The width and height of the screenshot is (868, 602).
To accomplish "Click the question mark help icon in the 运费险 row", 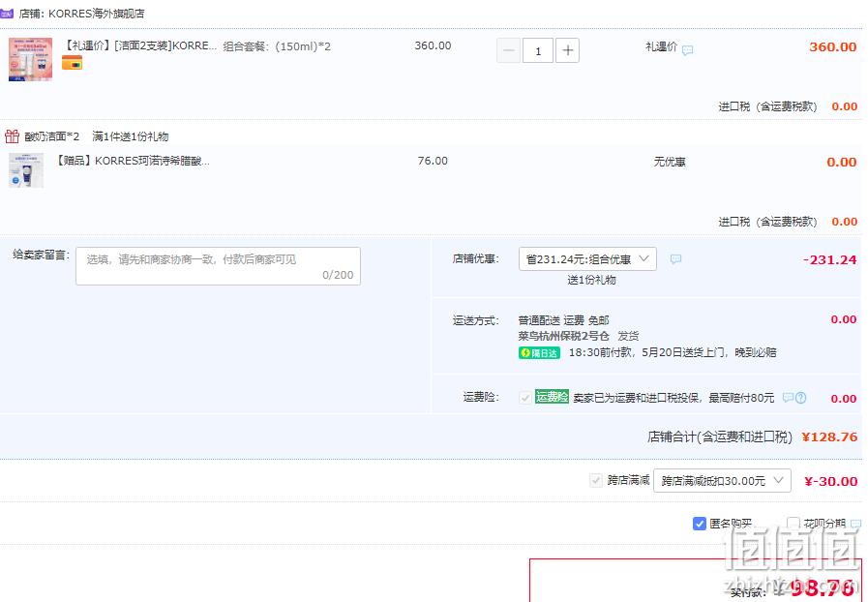I will 800,398.
